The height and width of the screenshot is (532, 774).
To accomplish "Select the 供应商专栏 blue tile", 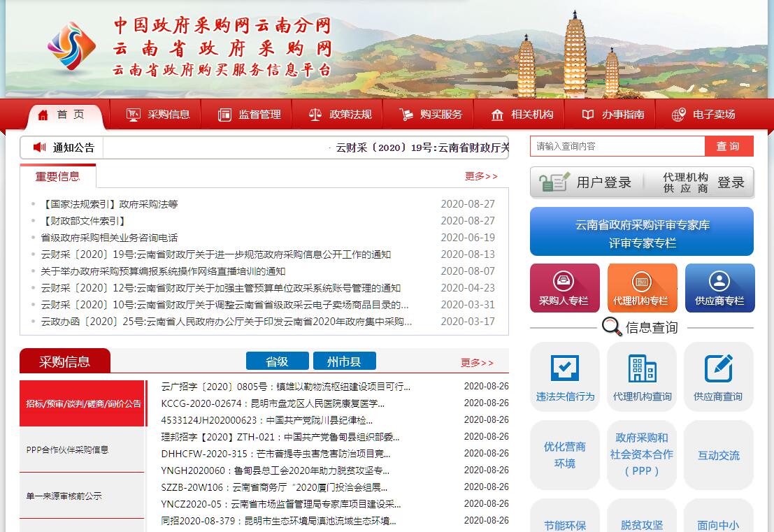I will 719,287.
